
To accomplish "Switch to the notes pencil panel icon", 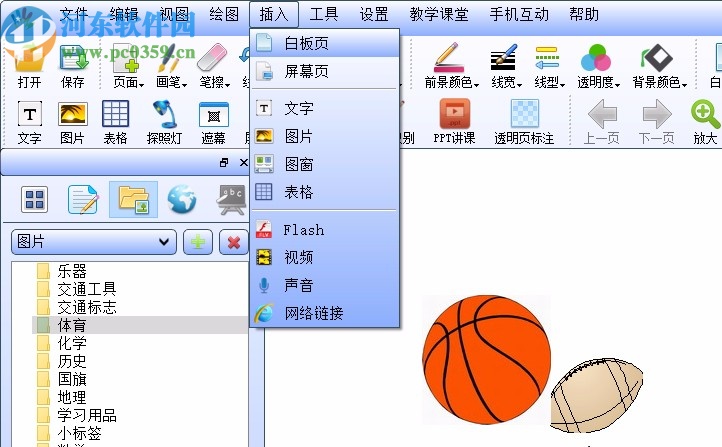I will point(83,200).
